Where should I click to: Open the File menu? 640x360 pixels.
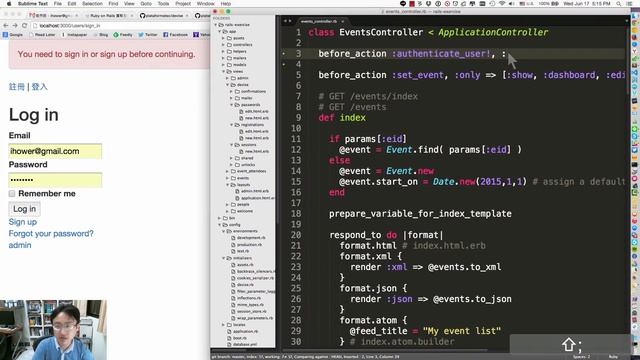click(58, 3)
